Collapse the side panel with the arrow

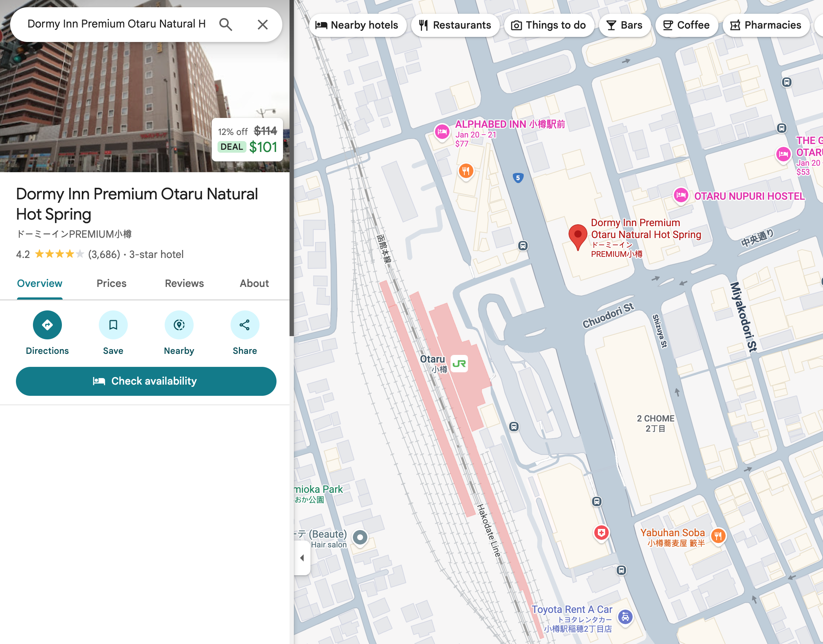point(302,558)
